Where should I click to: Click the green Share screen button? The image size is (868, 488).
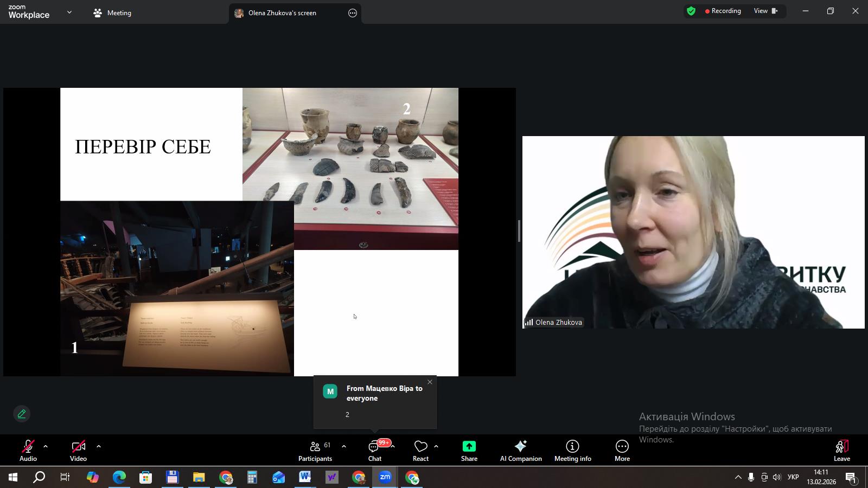coord(469,451)
